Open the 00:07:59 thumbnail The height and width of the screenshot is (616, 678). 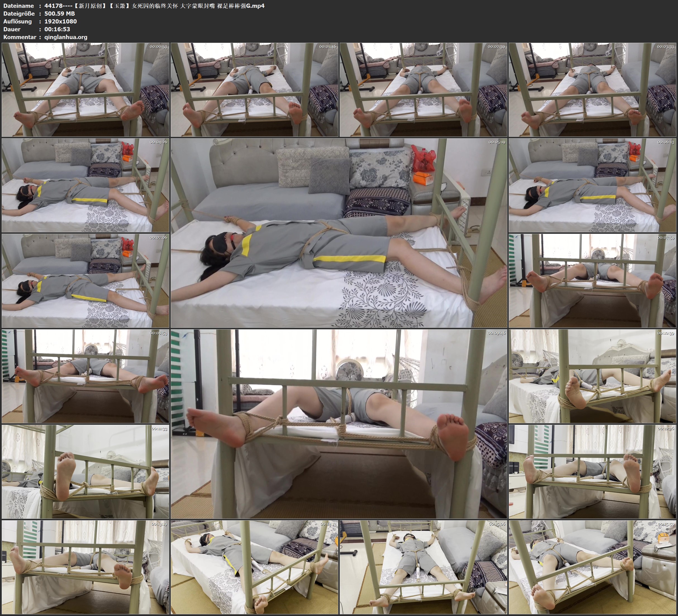[593, 281]
